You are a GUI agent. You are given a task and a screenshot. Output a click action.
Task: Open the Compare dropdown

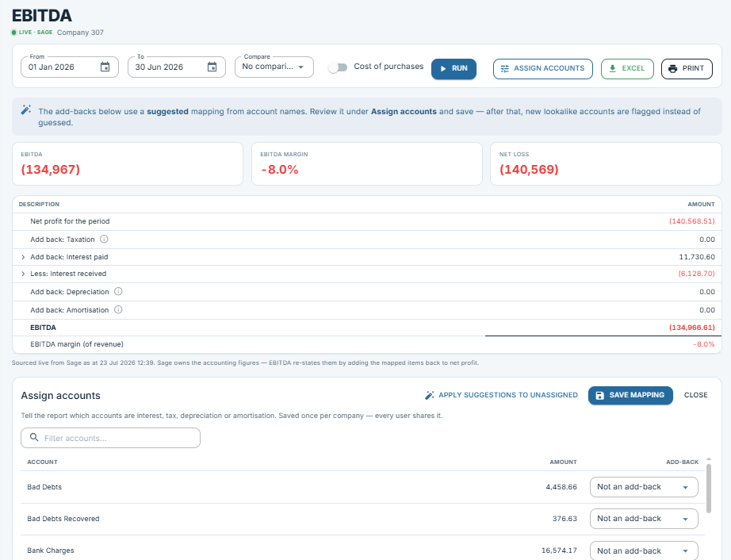coord(274,67)
